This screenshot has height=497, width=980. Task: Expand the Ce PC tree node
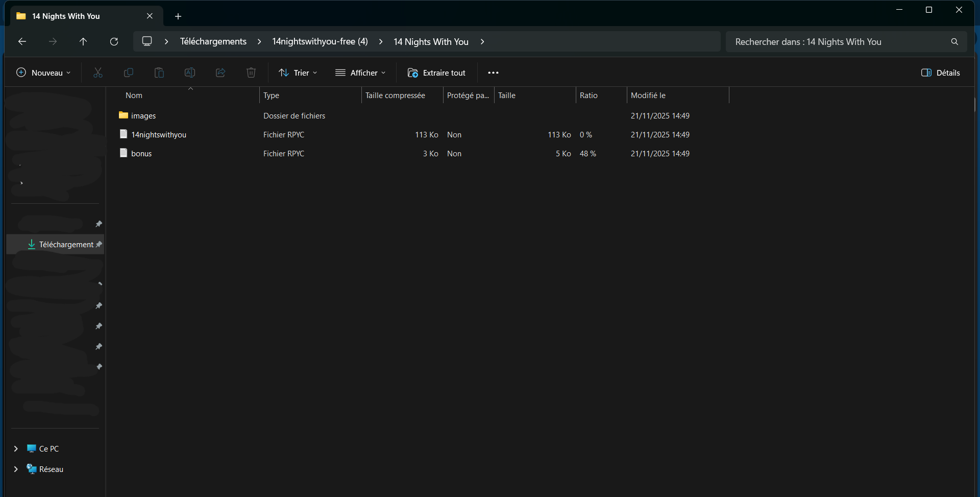pyautogui.click(x=16, y=448)
